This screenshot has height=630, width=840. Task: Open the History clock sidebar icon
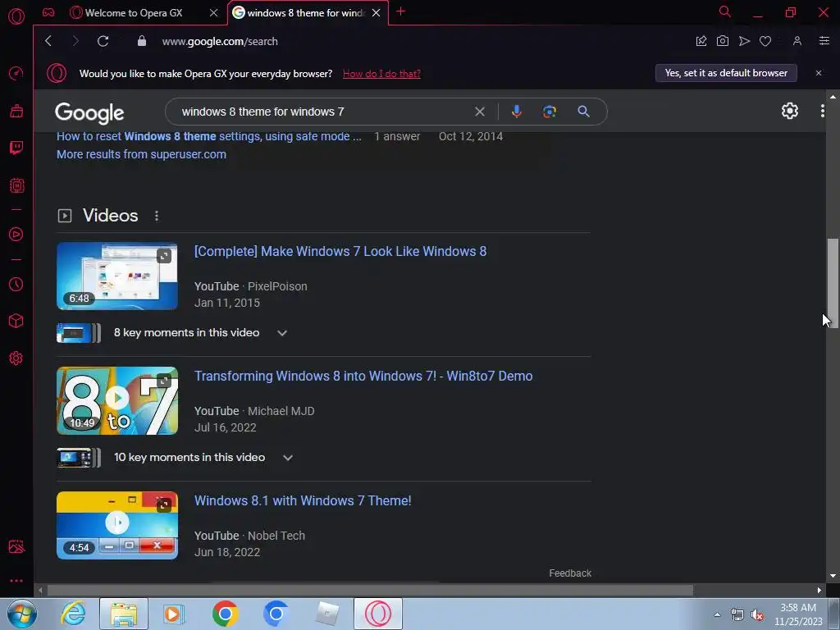point(16,284)
